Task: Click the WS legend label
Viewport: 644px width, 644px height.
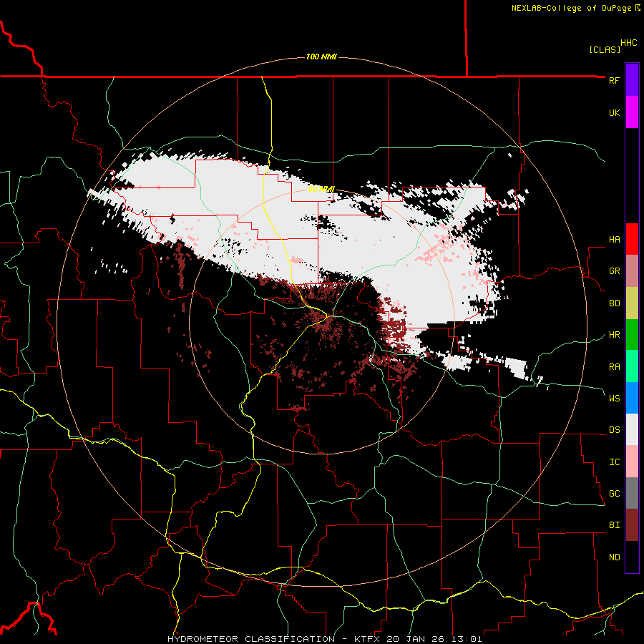Action: pyautogui.click(x=615, y=398)
